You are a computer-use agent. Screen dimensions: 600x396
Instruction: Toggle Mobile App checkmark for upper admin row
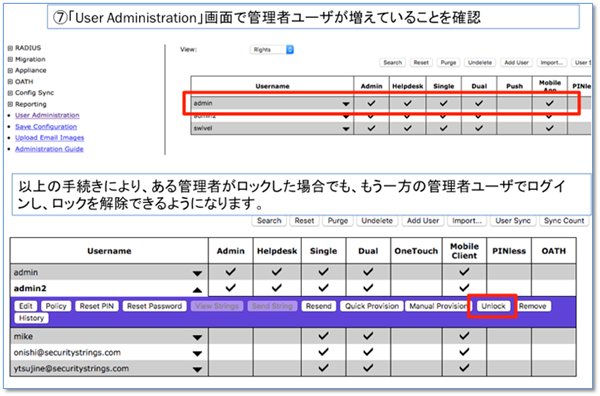click(549, 103)
